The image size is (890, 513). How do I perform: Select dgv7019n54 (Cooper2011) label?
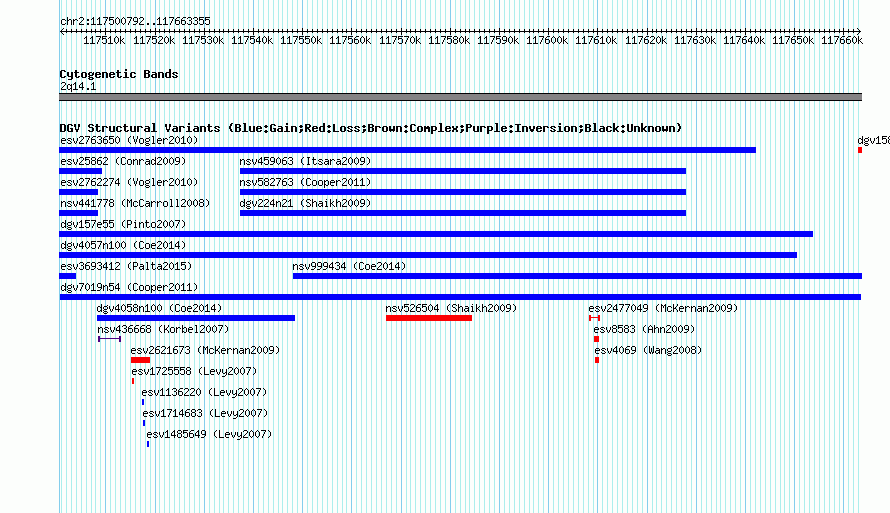(x=129, y=287)
